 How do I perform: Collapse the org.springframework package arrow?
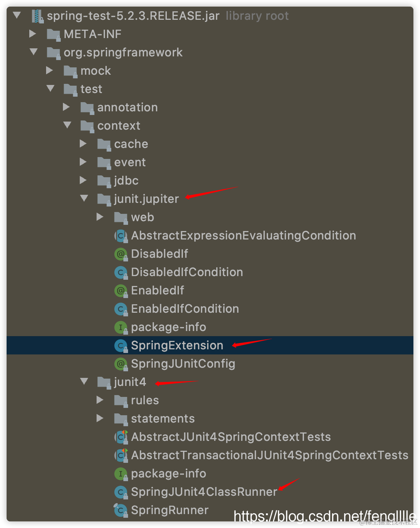tap(34, 52)
